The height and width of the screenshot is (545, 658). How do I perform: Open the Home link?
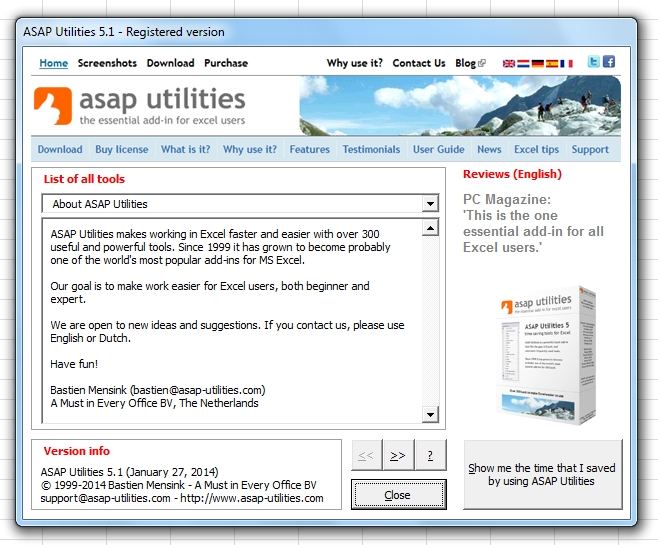pyautogui.click(x=54, y=63)
